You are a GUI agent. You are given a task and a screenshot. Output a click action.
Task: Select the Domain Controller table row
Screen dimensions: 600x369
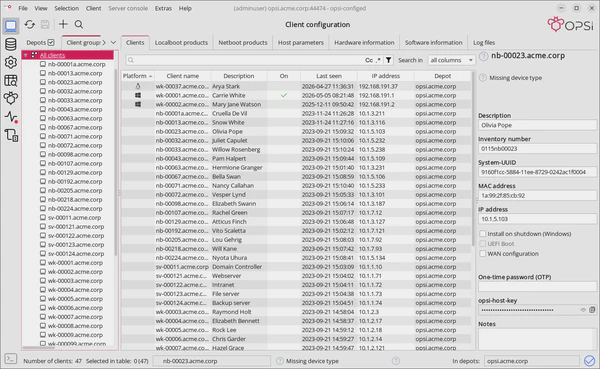tap(297, 266)
